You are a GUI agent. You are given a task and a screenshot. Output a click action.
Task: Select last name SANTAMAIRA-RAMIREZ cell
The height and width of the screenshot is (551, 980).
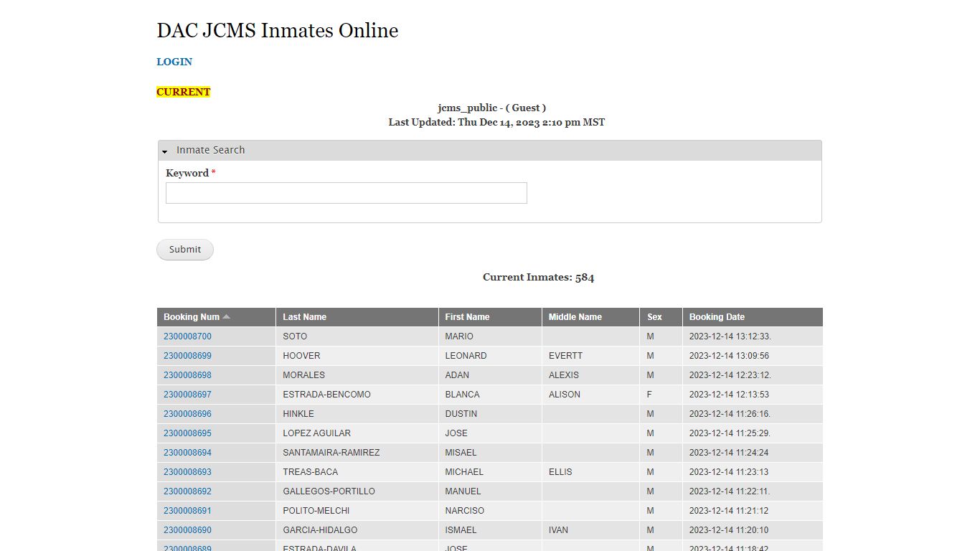pos(357,453)
